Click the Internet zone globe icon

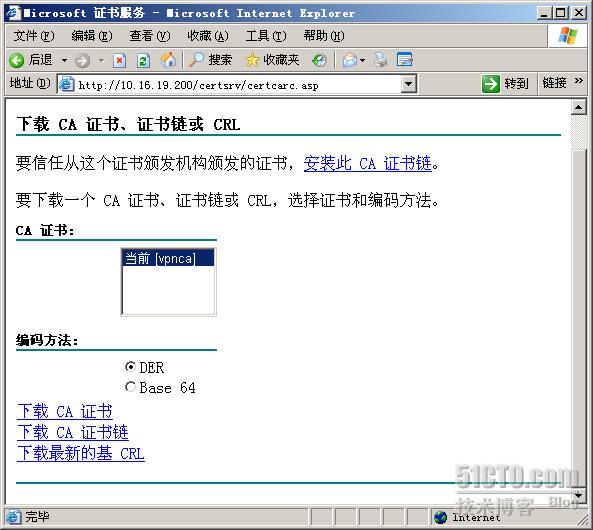[x=441, y=518]
